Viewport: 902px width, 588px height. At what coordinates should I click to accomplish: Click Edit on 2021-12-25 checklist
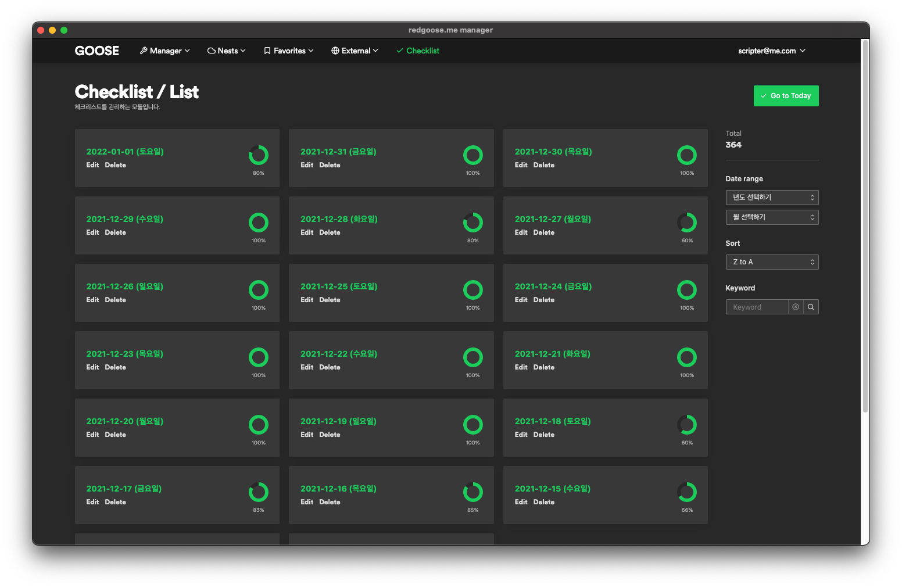pos(307,300)
